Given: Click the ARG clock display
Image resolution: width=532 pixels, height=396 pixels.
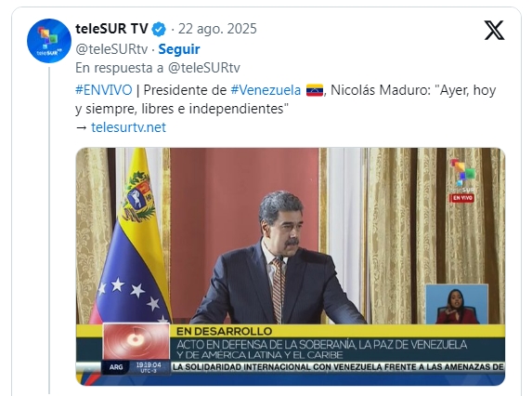Looking at the screenshot, I should click(x=136, y=367).
